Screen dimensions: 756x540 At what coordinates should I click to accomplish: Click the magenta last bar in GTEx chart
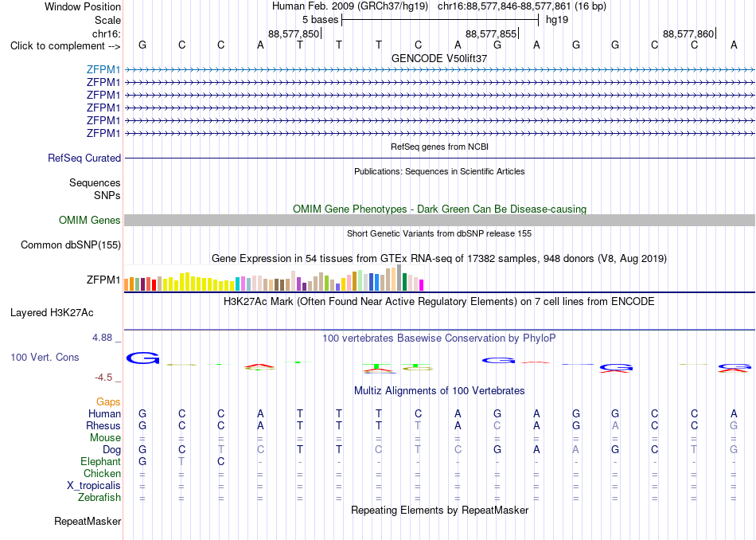422,285
